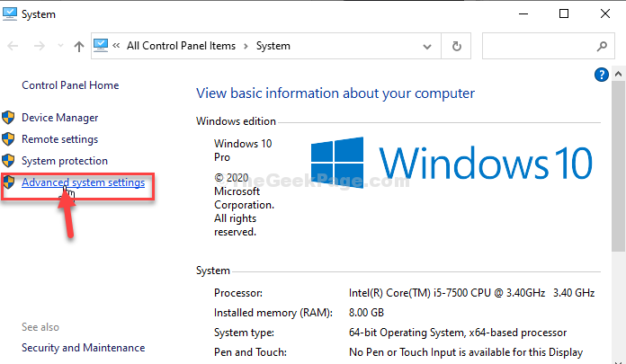Click the Search Control Panel field
The height and width of the screenshot is (364, 626).
point(548,47)
